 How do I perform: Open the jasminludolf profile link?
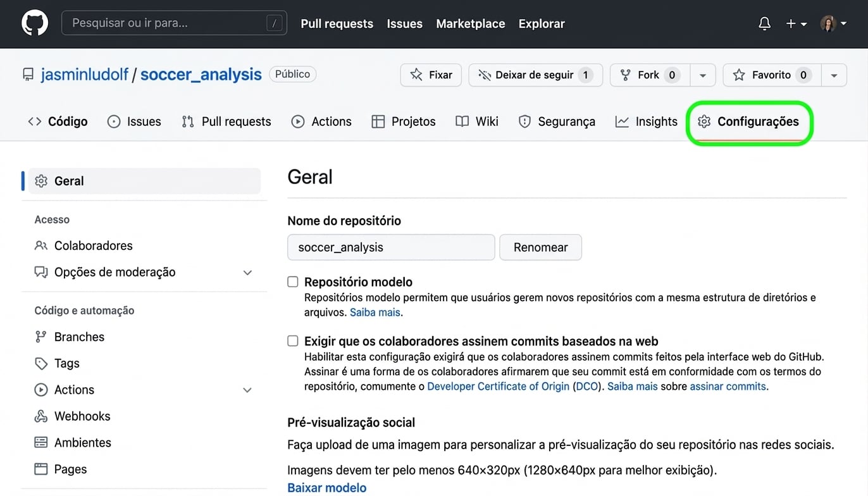click(x=85, y=75)
